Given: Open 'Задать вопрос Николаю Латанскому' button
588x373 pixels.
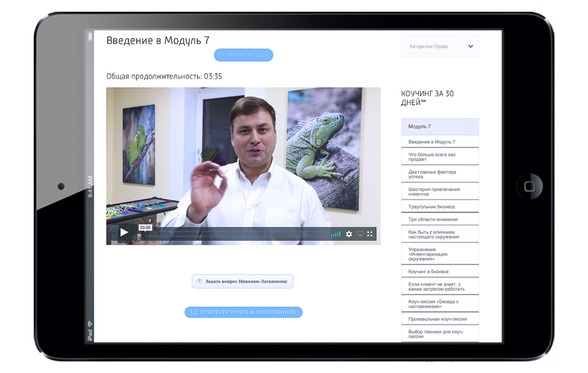Looking at the screenshot, I should [x=243, y=281].
